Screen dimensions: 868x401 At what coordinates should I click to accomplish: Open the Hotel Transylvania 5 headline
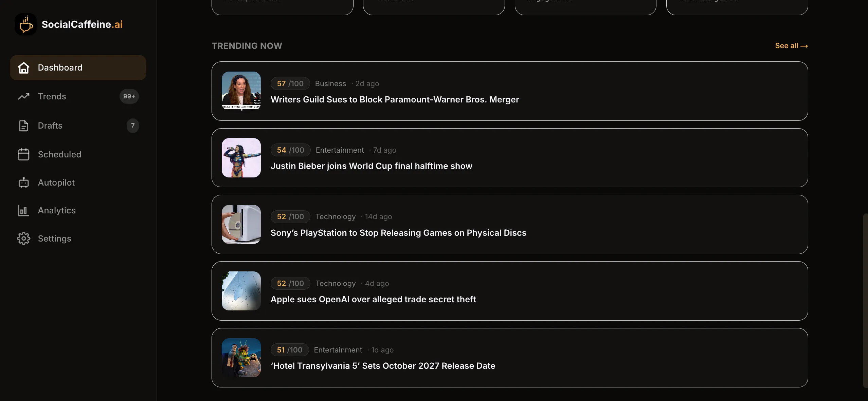[383, 366]
